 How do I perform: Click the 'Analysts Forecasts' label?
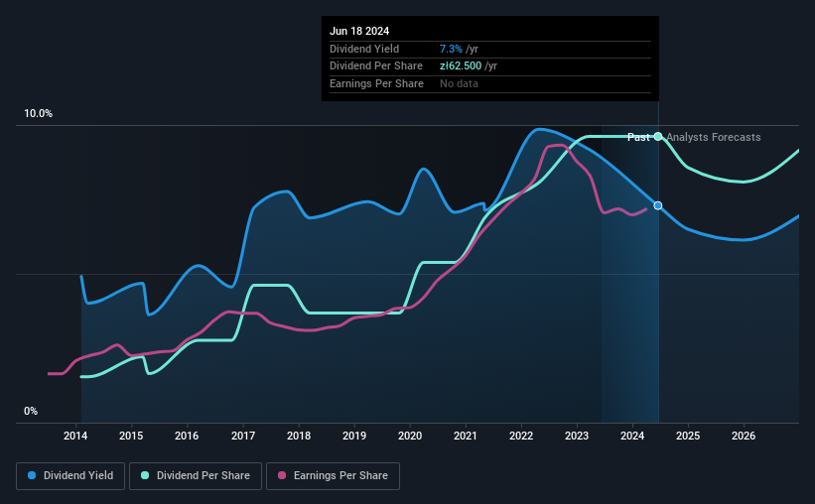pos(714,137)
